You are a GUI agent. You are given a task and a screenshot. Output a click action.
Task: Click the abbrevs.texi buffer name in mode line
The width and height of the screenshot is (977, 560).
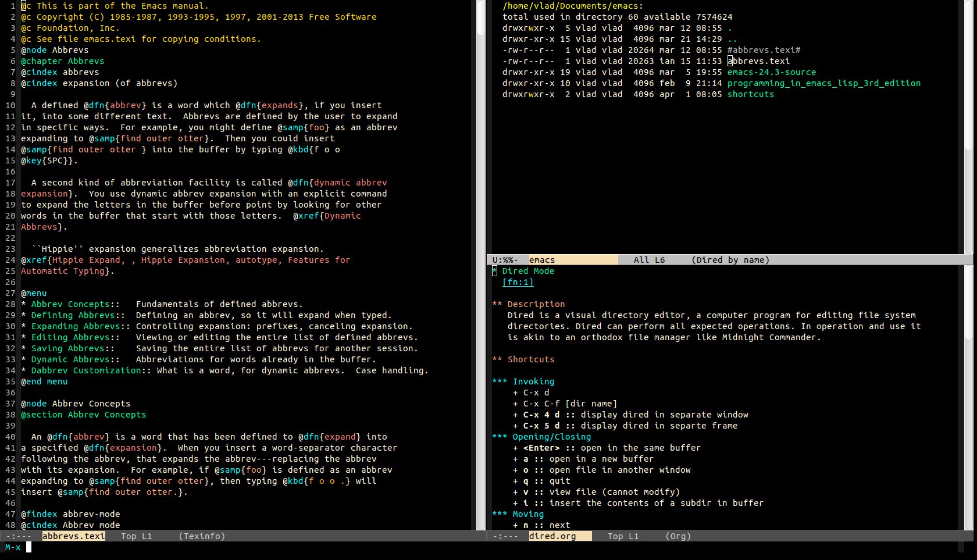pyautogui.click(x=74, y=536)
